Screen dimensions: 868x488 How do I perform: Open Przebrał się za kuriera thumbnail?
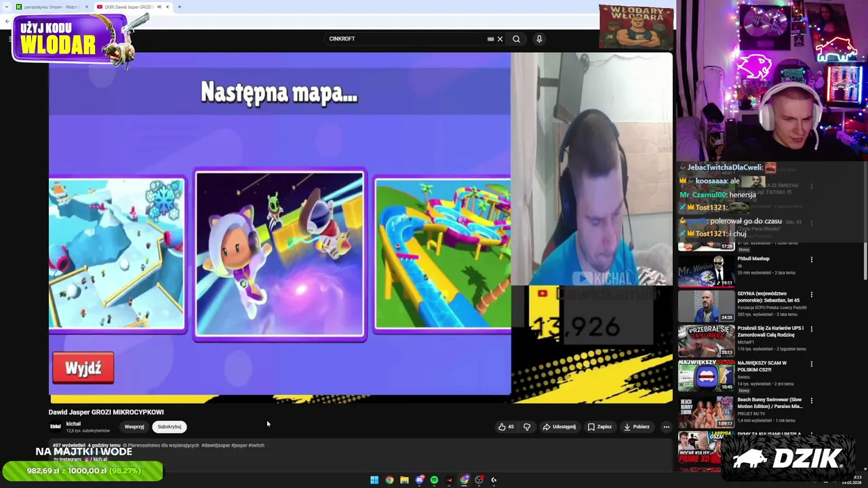[x=706, y=340]
